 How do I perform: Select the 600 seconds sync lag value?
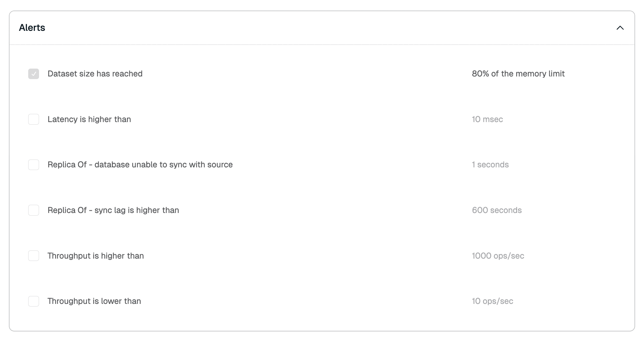click(x=497, y=210)
